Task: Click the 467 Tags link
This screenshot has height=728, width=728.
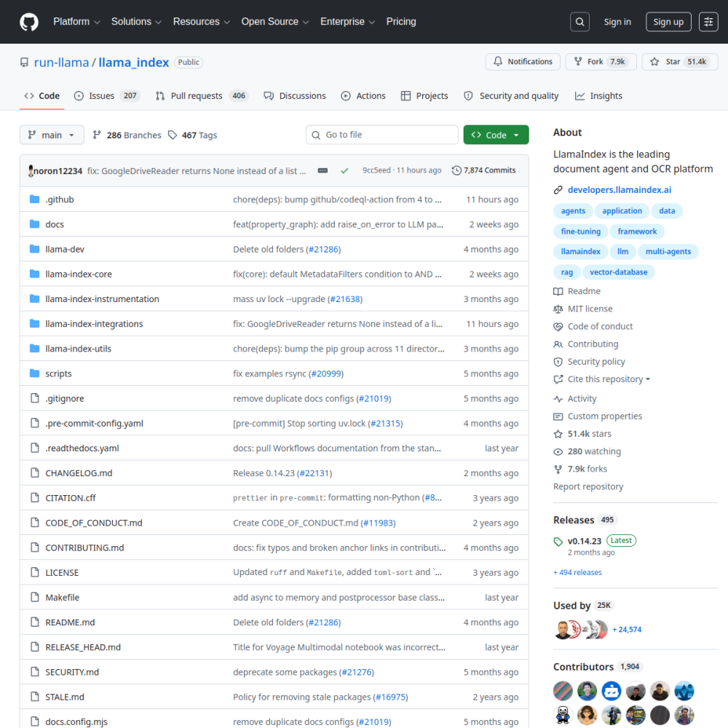Action: click(x=193, y=135)
